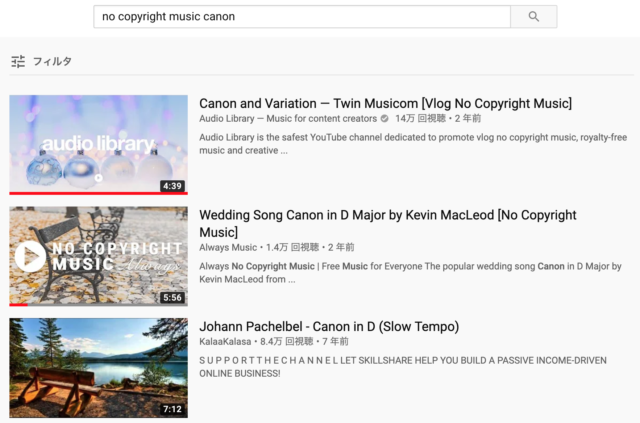640x423 pixels.
Task: Click description starting 'Audio Library is the safest'
Action: coord(413,144)
